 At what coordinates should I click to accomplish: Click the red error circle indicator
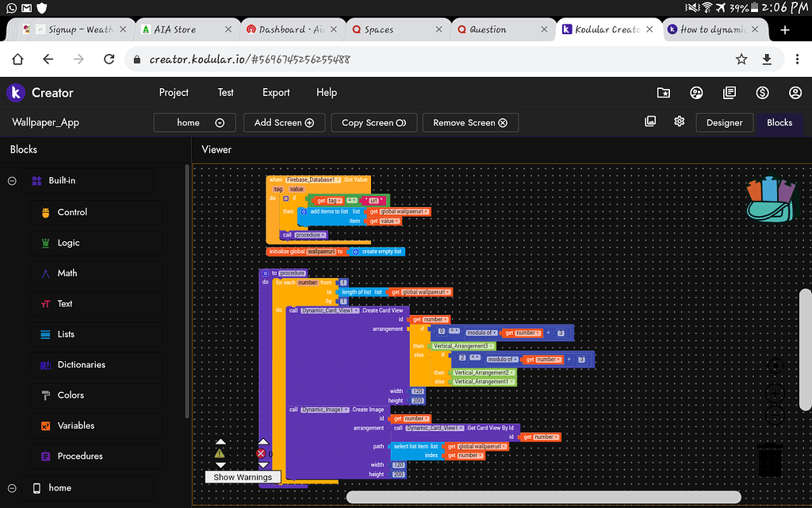[x=261, y=453]
